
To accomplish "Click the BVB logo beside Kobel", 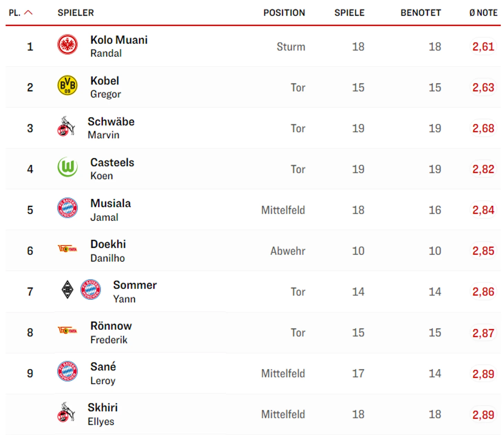I will point(67,85).
